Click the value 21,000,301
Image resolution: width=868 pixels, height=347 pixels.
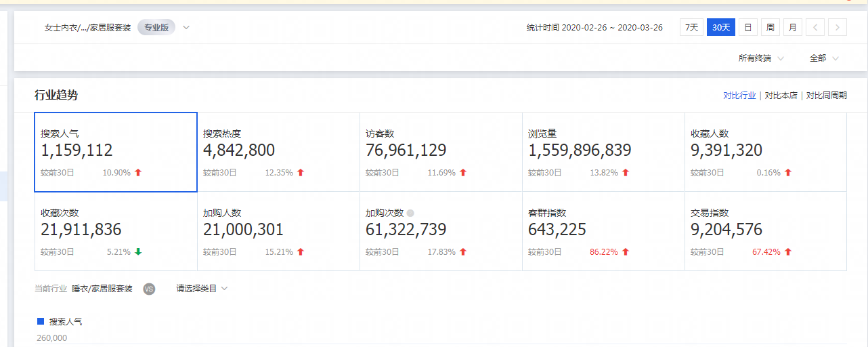coord(244,230)
